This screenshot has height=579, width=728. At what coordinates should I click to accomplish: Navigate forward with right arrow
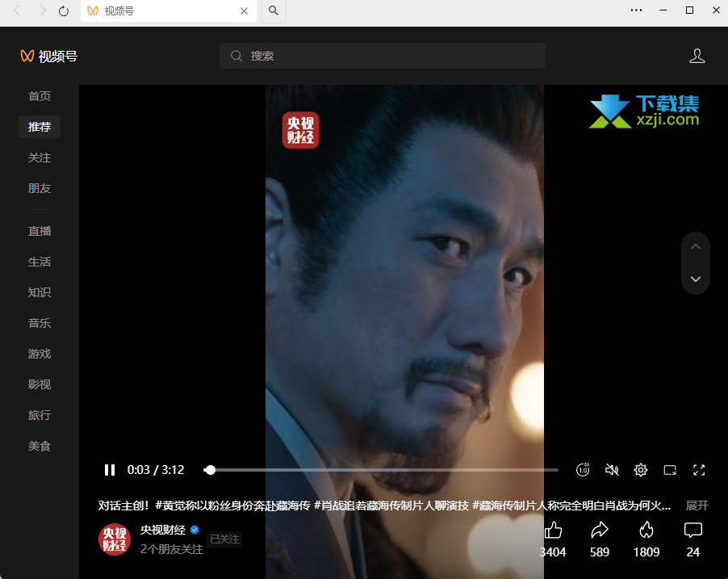point(42,10)
